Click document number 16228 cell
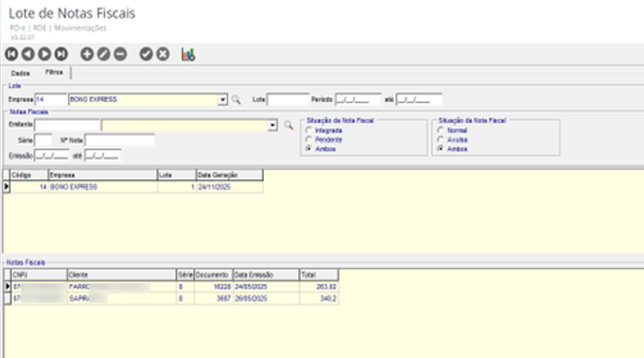This screenshot has width=644, height=358. (213, 287)
